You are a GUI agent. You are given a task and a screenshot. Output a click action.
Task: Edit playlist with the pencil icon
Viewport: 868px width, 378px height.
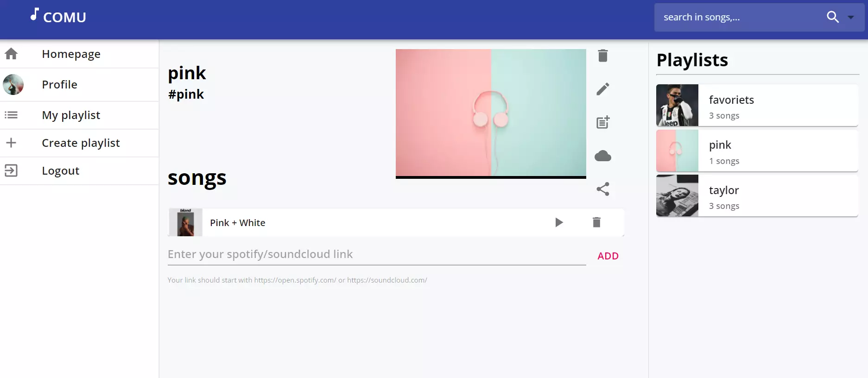coord(602,89)
